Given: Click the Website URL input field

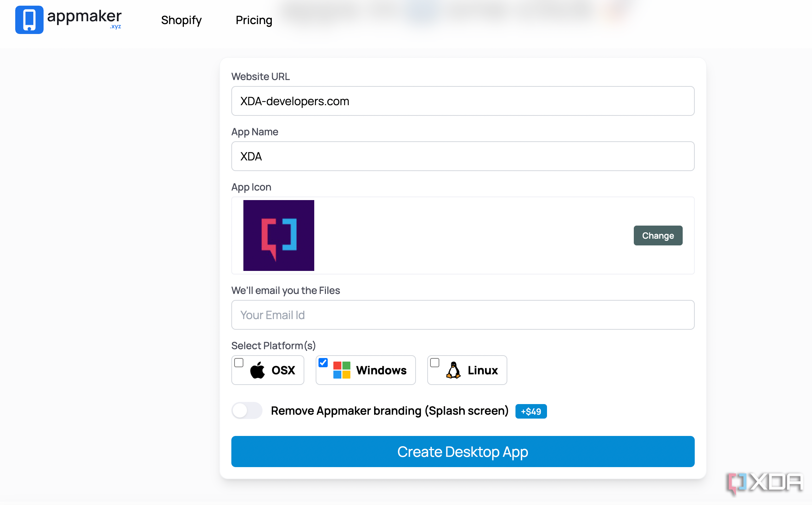Looking at the screenshot, I should point(463,101).
